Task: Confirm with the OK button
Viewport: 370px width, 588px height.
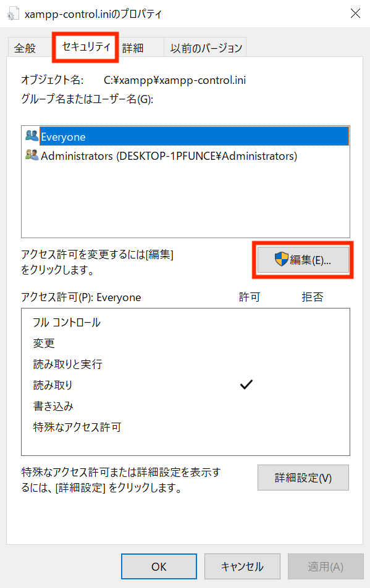Action: [159, 566]
